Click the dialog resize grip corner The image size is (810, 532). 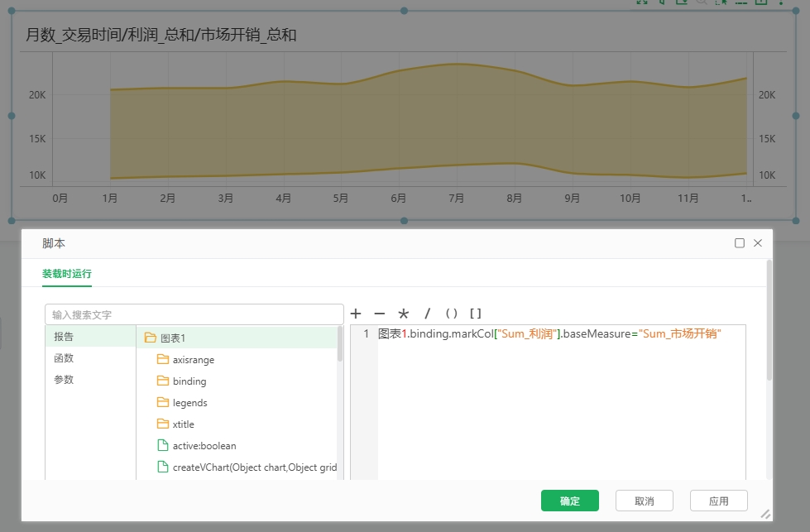click(765, 514)
